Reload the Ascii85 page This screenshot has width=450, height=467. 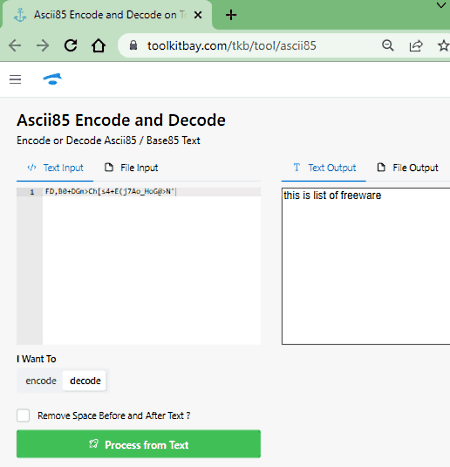coord(71,45)
